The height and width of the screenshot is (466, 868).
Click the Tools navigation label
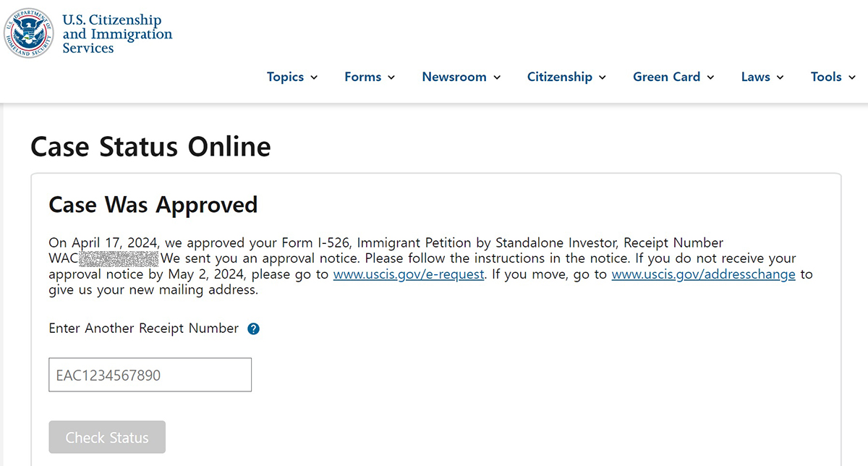coord(826,77)
